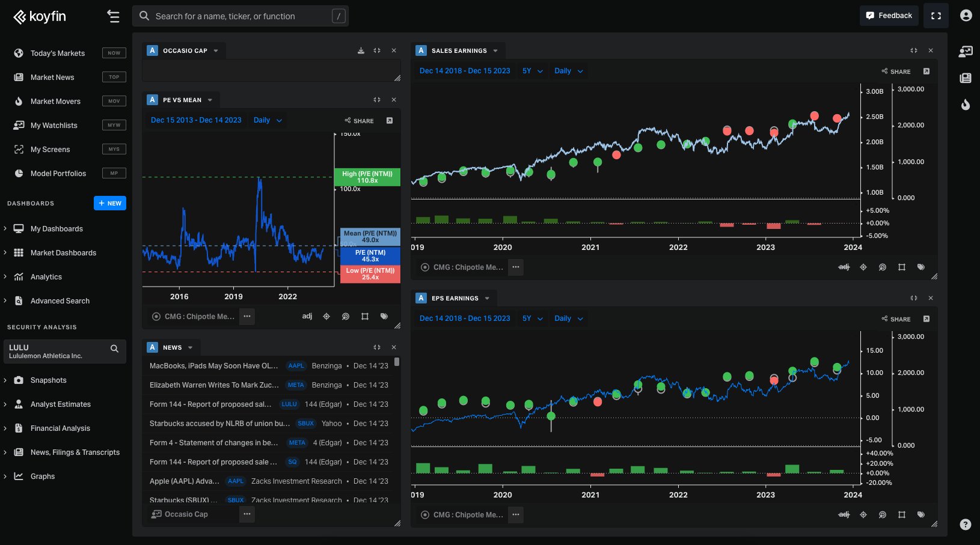Viewport: 980px width, 545px height.
Task: Open 5Y range dropdown in EPS Earnings
Action: (x=533, y=318)
